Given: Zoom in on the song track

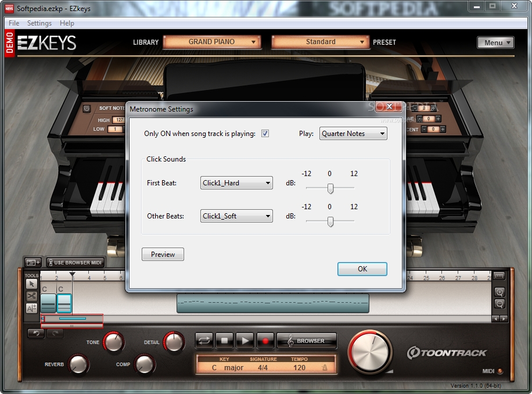Looking at the screenshot, I should 499,292.
